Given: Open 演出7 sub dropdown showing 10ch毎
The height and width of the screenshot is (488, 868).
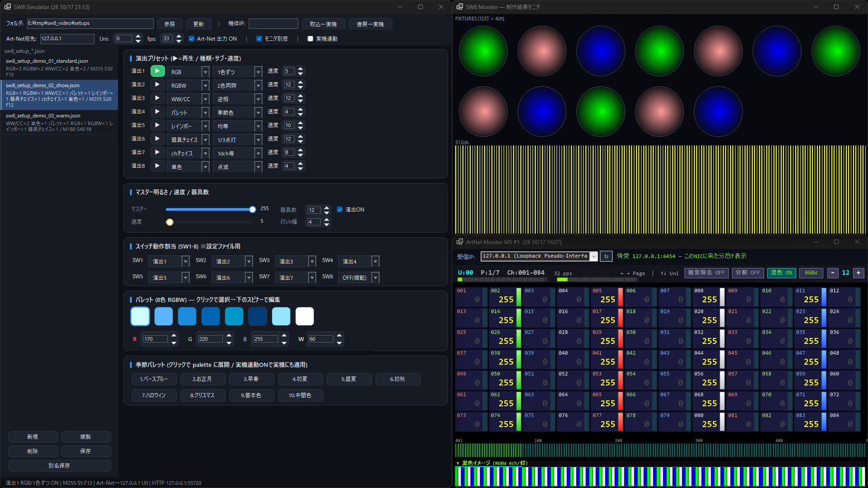Looking at the screenshot, I should point(238,153).
